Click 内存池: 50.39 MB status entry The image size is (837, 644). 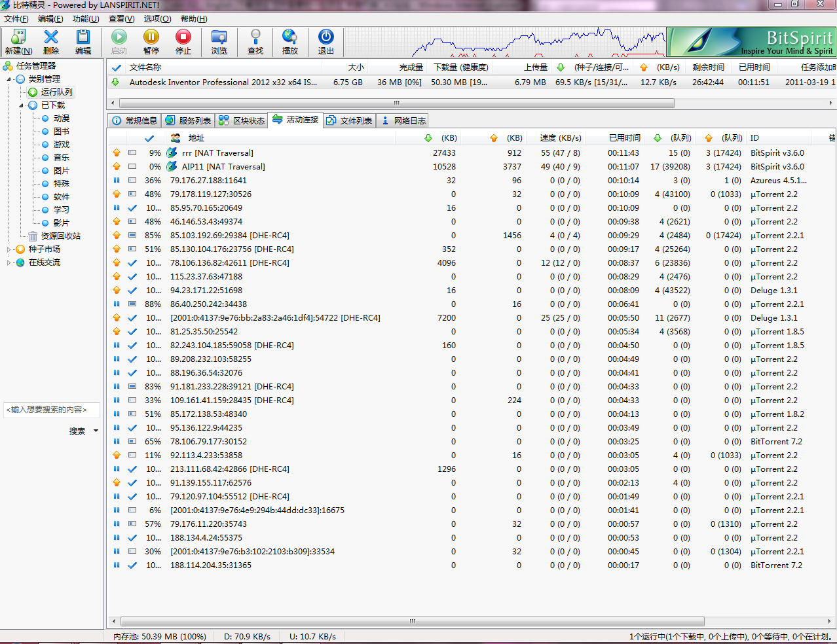160,636
